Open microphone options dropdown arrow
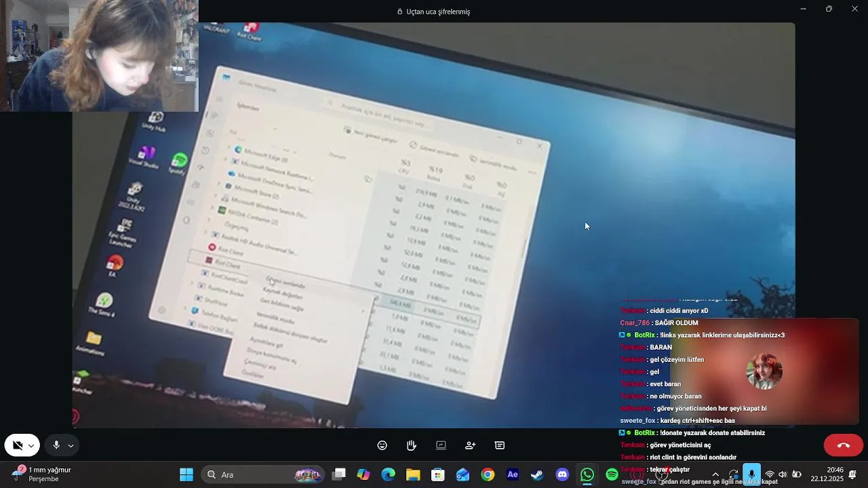 [x=71, y=446]
